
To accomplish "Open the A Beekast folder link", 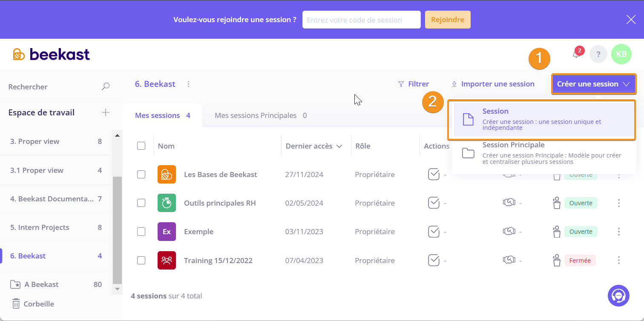I will 42,284.
